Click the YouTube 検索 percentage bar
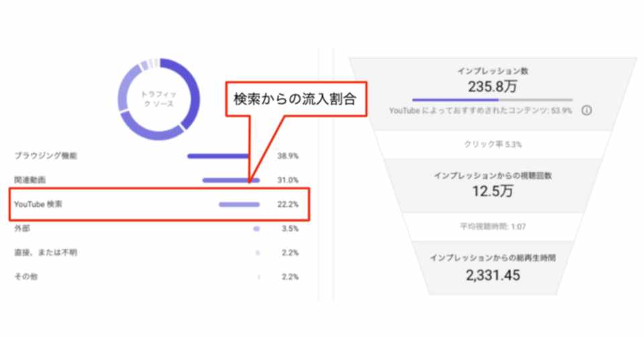 point(239,204)
